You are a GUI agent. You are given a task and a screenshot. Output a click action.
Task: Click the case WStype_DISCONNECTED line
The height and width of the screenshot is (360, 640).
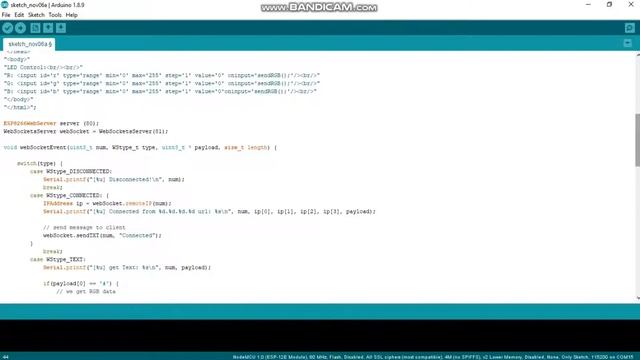(x=71, y=171)
